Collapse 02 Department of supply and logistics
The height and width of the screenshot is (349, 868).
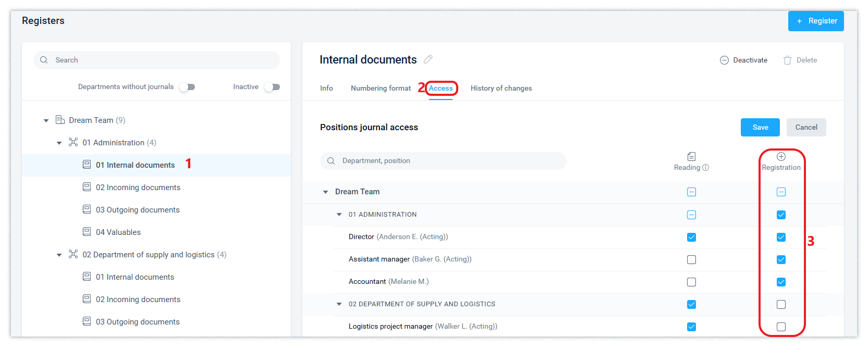pos(59,255)
